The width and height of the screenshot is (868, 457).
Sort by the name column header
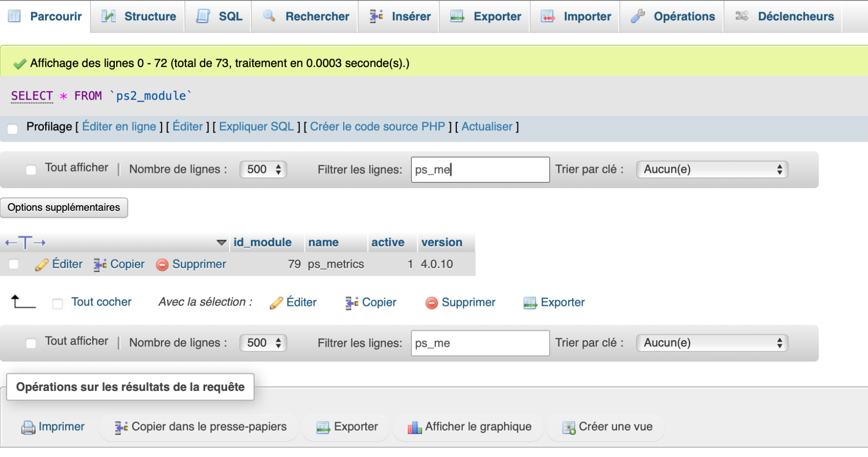pos(323,243)
